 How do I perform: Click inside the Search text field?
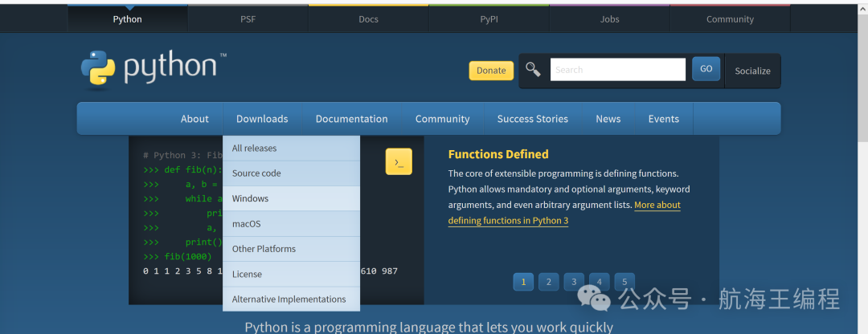tap(618, 70)
